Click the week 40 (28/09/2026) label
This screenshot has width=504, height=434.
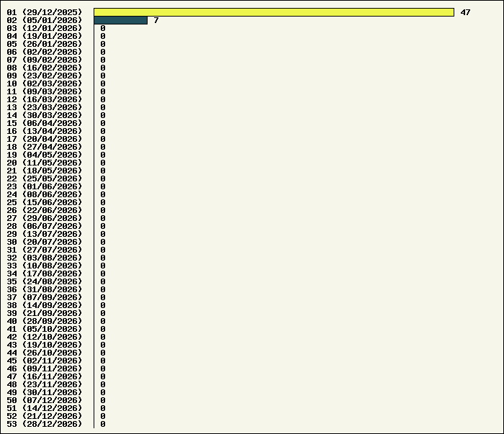[x=45, y=321]
